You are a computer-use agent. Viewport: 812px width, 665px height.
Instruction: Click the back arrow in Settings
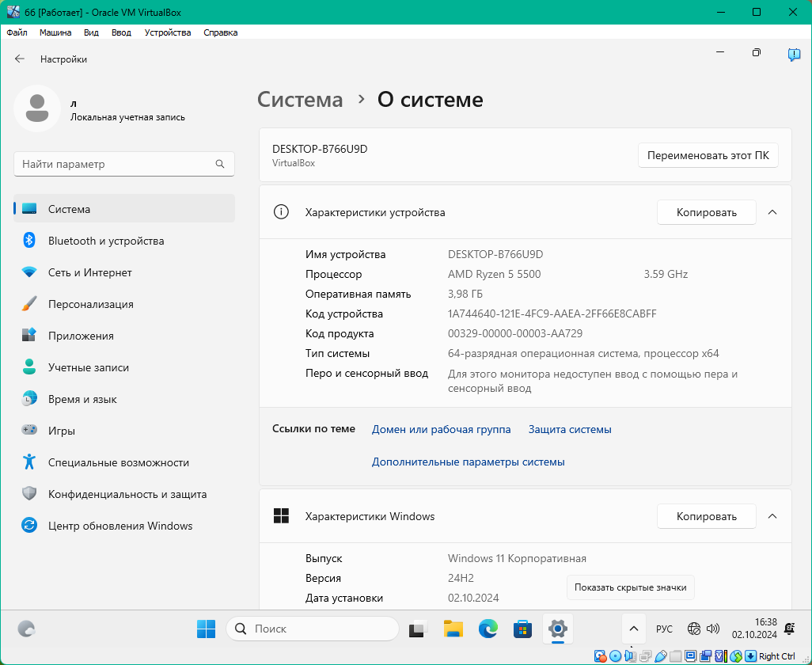pyautogui.click(x=20, y=59)
